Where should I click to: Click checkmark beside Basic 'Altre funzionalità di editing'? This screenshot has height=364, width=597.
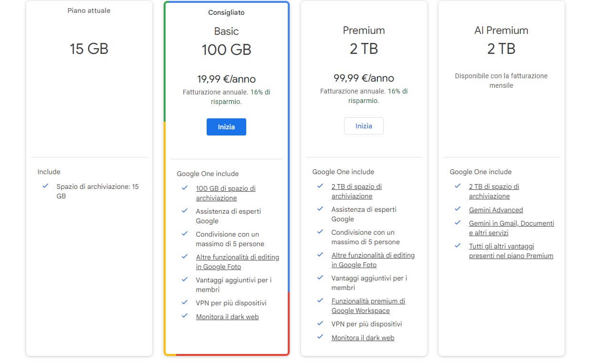point(185,257)
